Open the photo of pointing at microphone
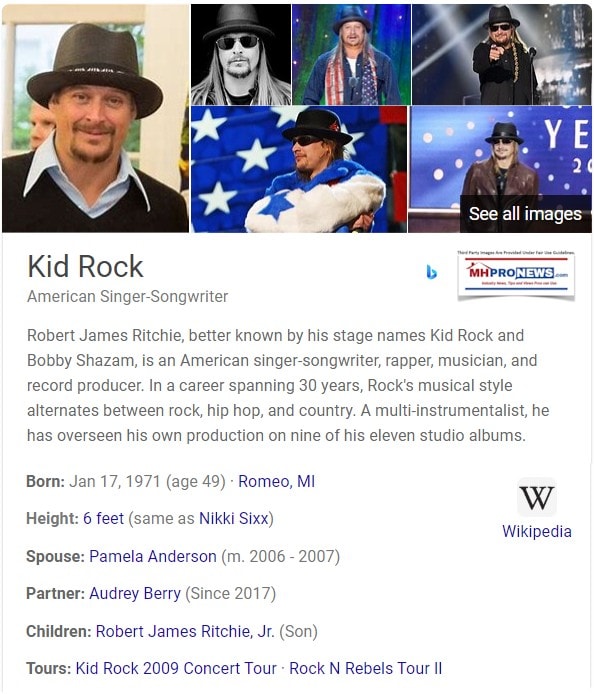The image size is (602, 694). click(502, 55)
